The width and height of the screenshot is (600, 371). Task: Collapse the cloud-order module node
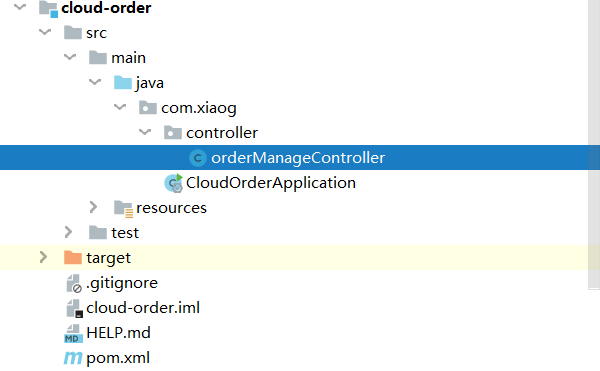[x=20, y=7]
